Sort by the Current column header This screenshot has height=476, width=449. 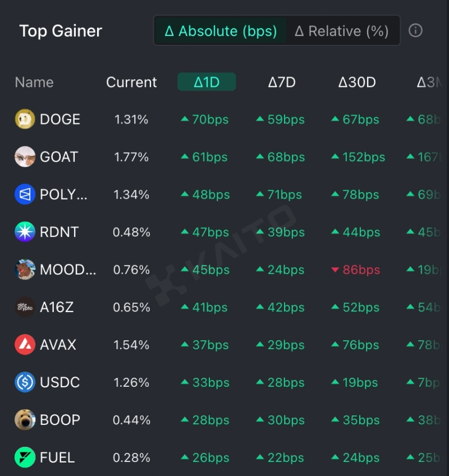[131, 83]
